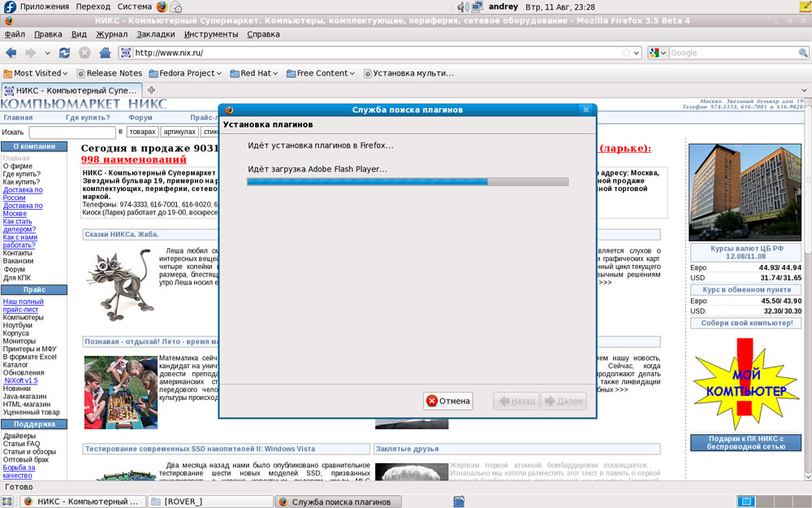Click the network connection panel icon
812x508 pixels.
click(x=477, y=7)
